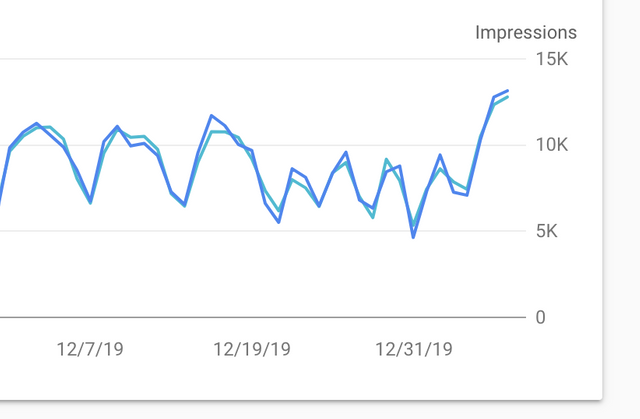Select the 12/7/19 date label
The width and height of the screenshot is (640, 419).
(x=90, y=350)
